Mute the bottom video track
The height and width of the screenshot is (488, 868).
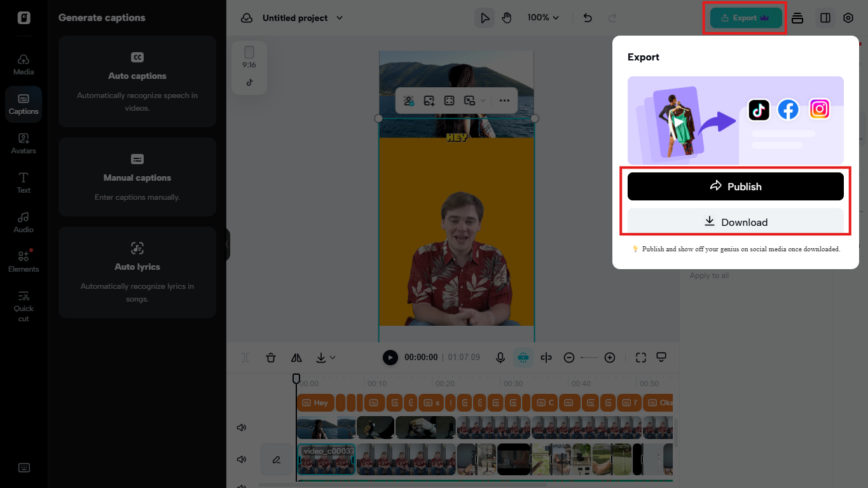241,459
